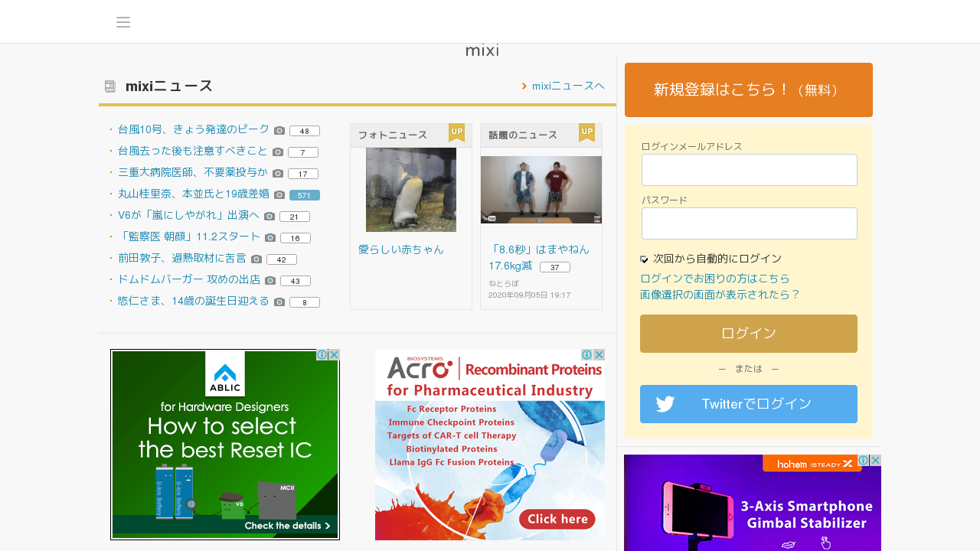Open 愛らしい赤ちゃん photo news link
Image resolution: width=980 pixels, height=551 pixels.
coord(401,249)
